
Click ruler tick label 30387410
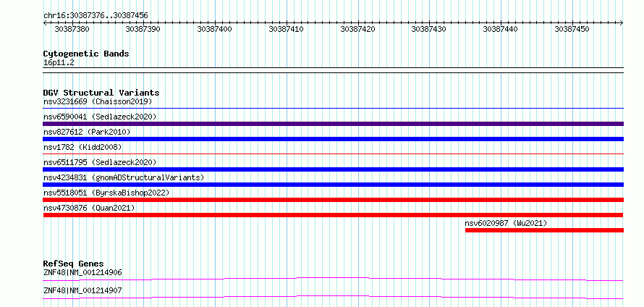[286, 29]
